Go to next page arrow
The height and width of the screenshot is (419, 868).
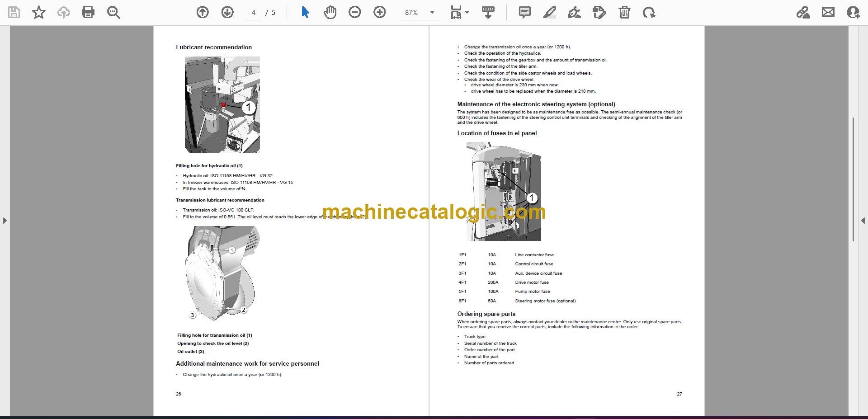tap(227, 12)
